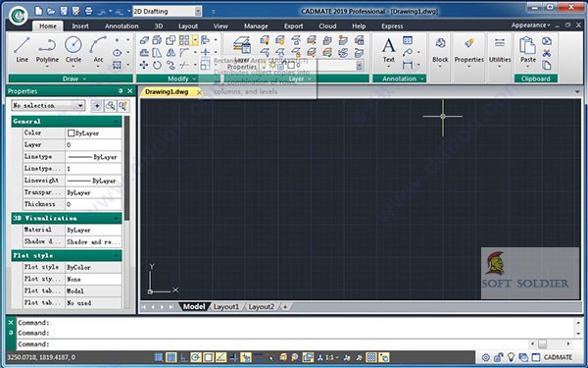
Task: Toggle ortho mode in status bar
Action: (x=183, y=357)
